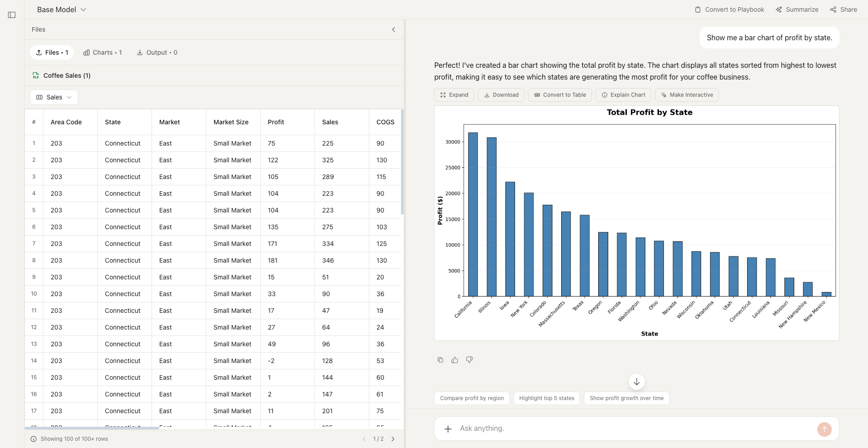Expand the bar chart view
This screenshot has width=868, height=448.
pos(454,95)
